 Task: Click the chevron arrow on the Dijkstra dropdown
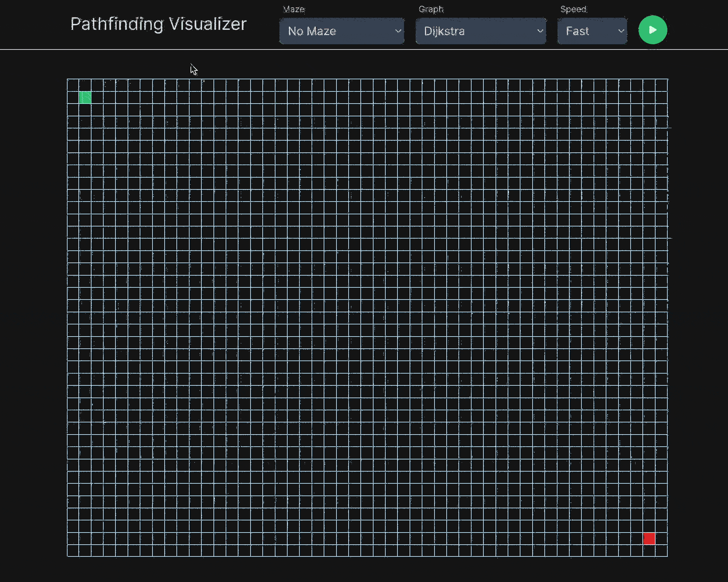click(x=540, y=31)
